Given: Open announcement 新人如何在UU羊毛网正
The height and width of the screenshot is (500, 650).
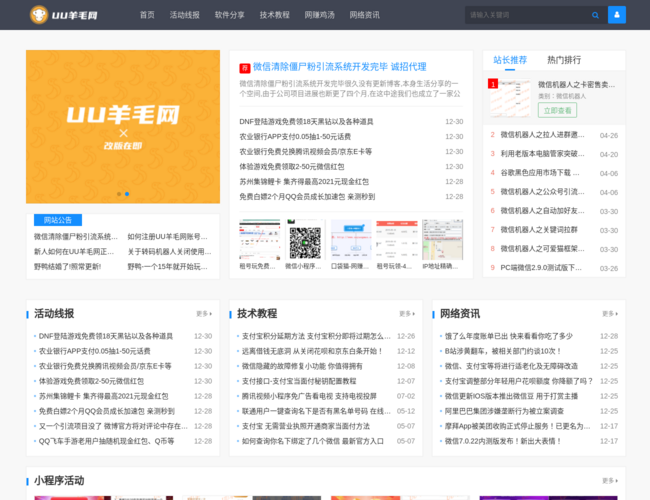Looking at the screenshot, I should (x=74, y=252).
